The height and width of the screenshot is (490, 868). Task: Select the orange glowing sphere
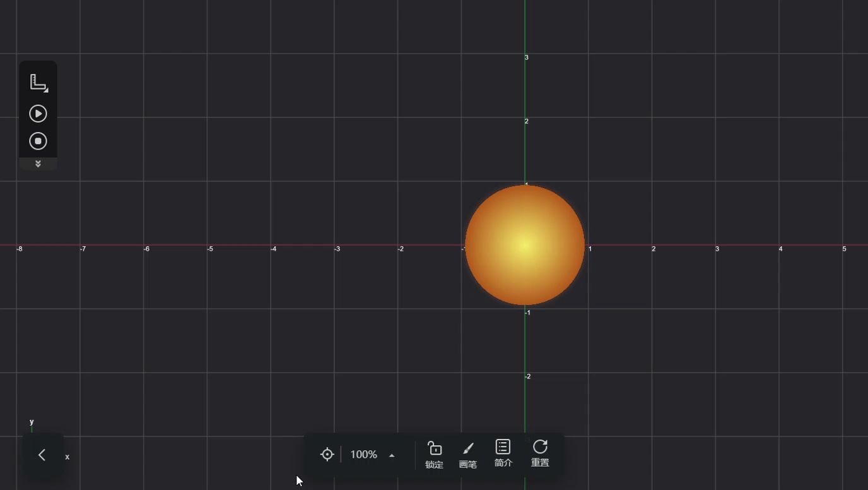525,245
